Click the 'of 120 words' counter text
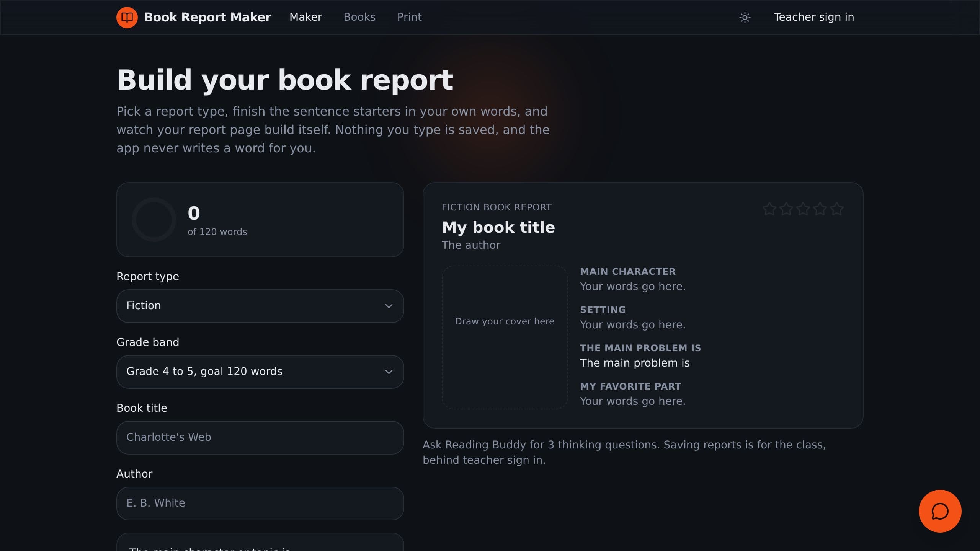The image size is (980, 551). tap(217, 232)
